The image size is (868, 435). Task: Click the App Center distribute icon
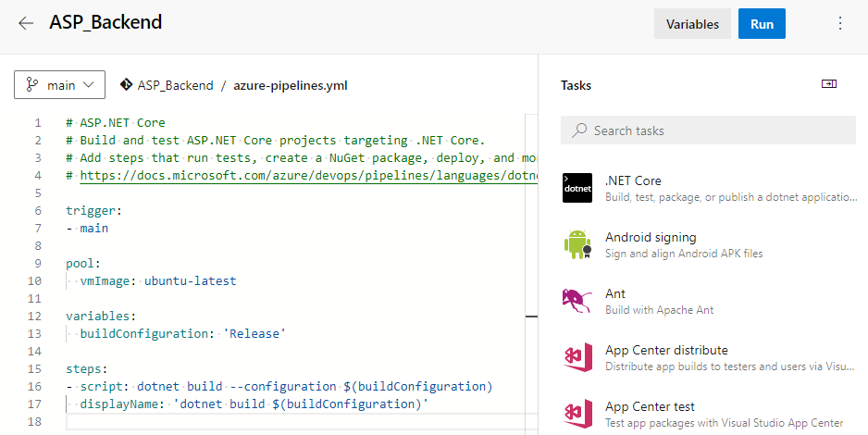click(x=577, y=357)
